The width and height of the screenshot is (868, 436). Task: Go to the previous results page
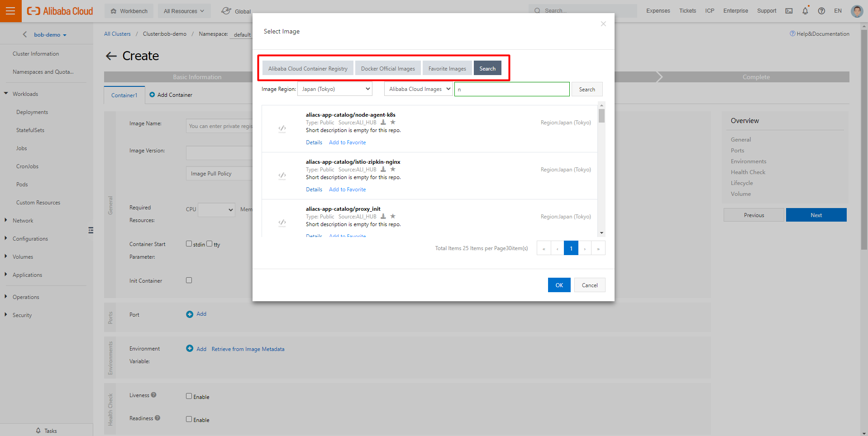pyautogui.click(x=558, y=248)
